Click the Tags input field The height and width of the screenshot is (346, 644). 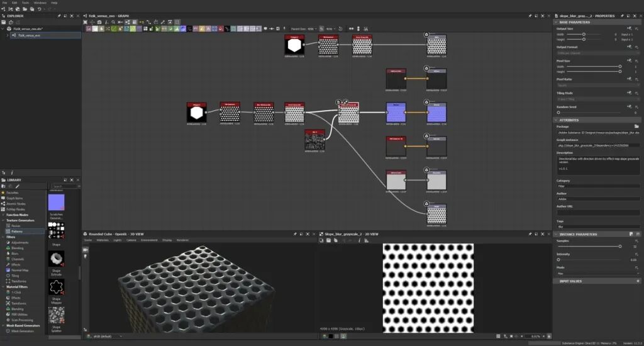tap(597, 226)
